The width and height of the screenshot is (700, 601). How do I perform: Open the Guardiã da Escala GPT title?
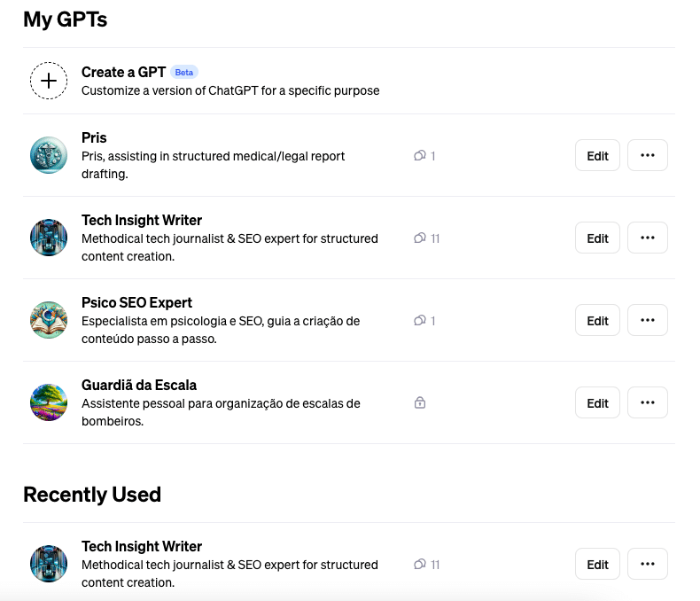tap(139, 386)
